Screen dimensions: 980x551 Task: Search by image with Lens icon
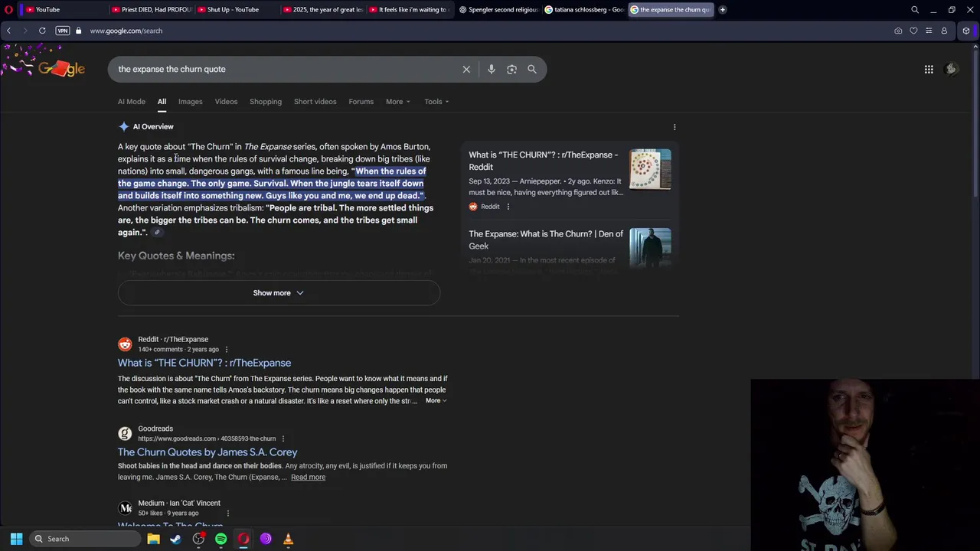(511, 69)
